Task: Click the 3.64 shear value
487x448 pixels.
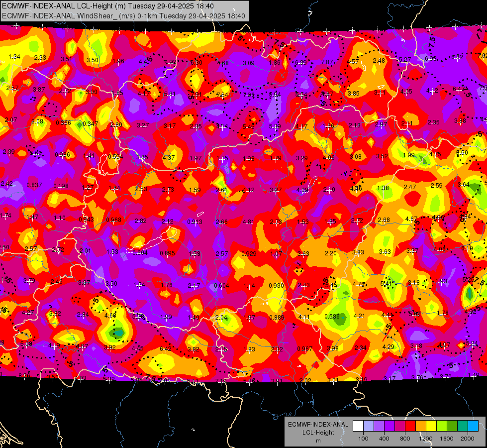Action: pos(464,184)
